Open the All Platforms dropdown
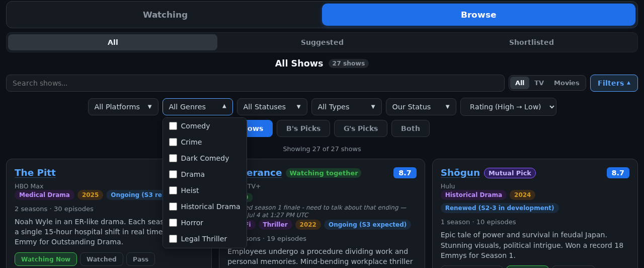The image size is (644, 268). click(x=123, y=107)
